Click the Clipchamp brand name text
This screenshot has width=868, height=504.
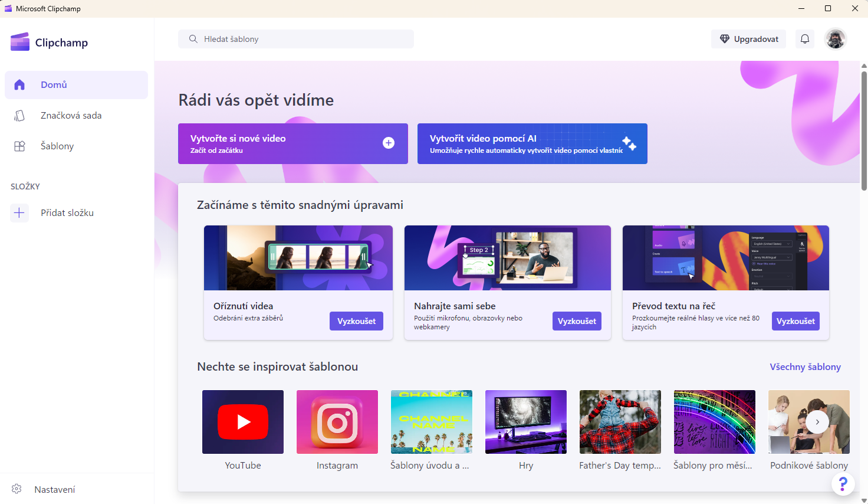(x=61, y=42)
